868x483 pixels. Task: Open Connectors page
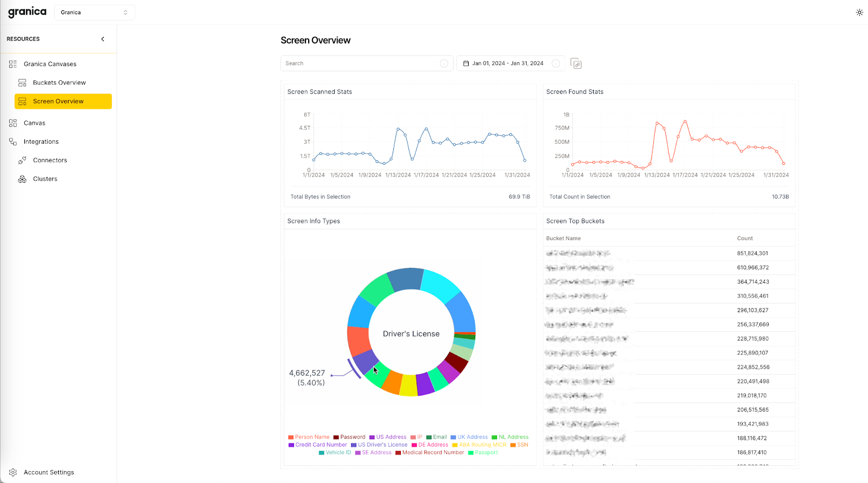pyautogui.click(x=50, y=160)
